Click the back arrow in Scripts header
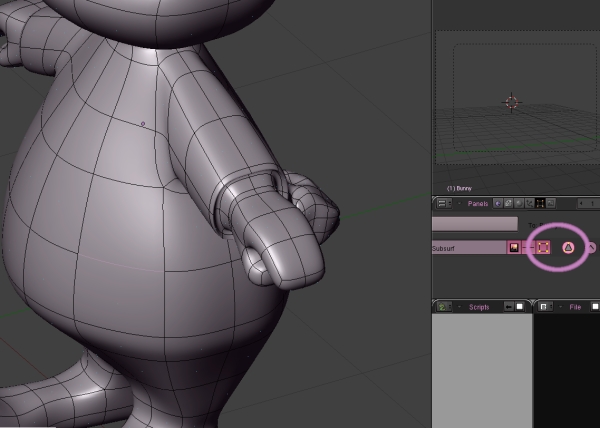This screenshot has width=600, height=428. point(509,307)
